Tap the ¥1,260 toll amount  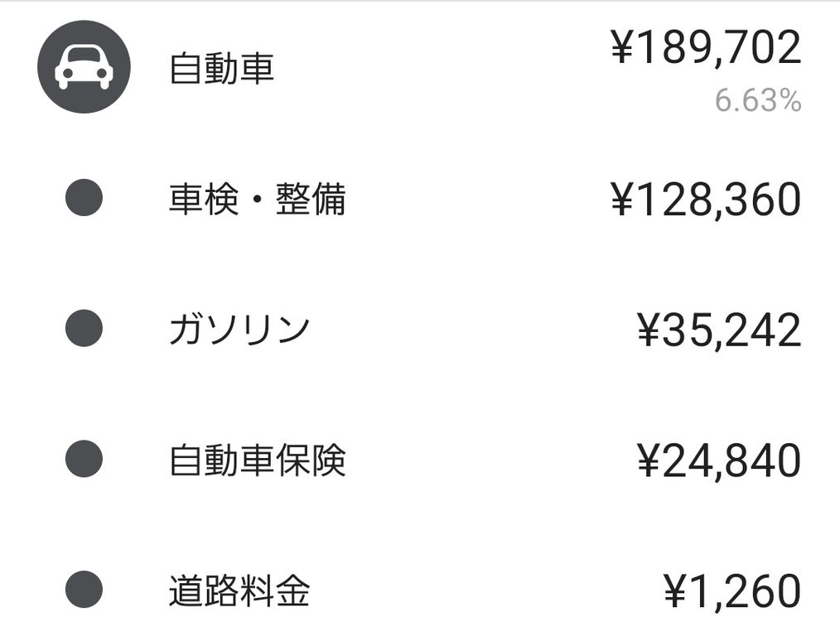pyautogui.click(x=732, y=591)
